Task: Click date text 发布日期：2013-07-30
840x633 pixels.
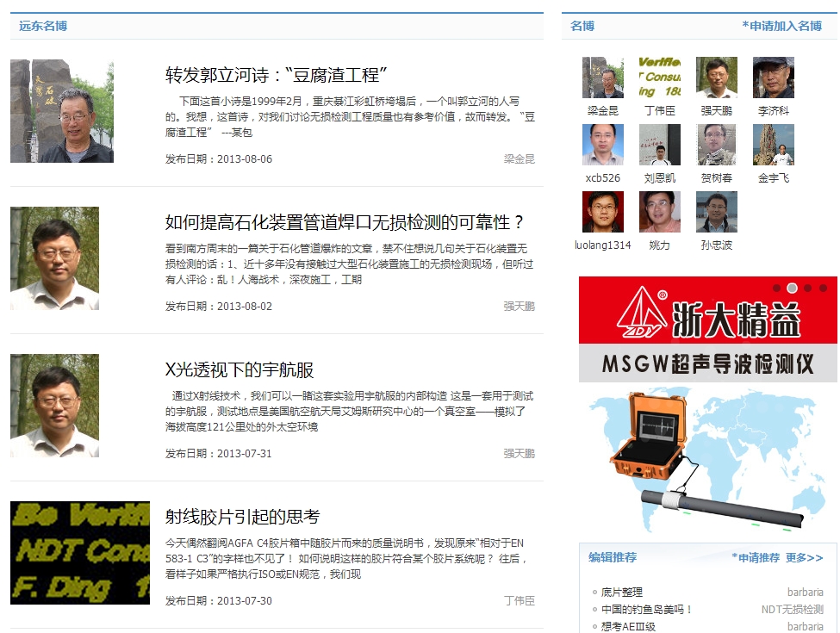Action: [x=219, y=601]
